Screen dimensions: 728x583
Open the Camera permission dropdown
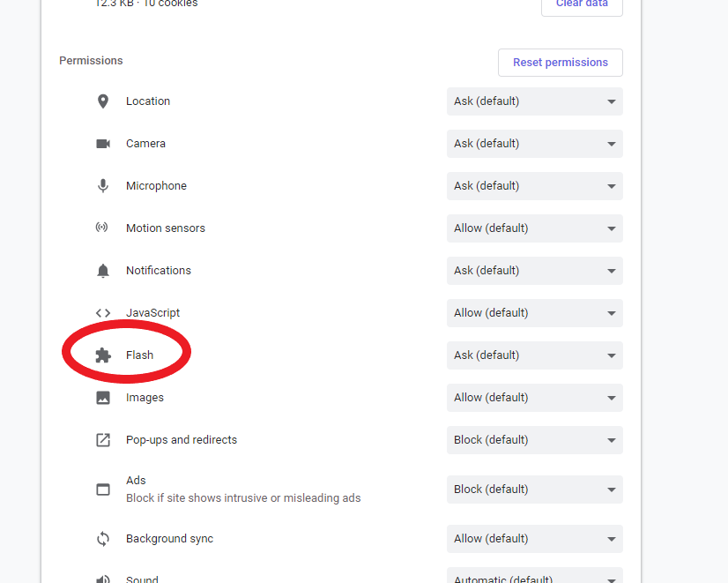tap(534, 144)
